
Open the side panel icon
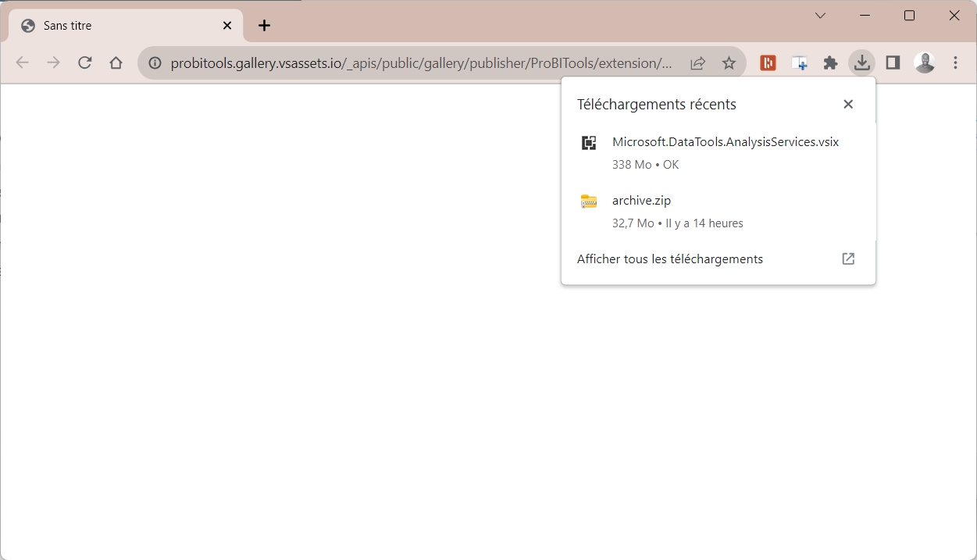click(893, 63)
